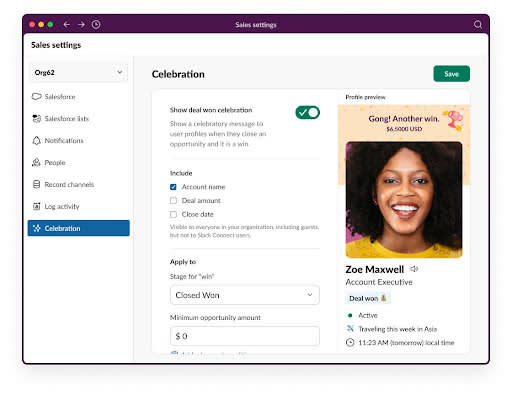
Task: Open Notifications settings section
Action: [79, 140]
